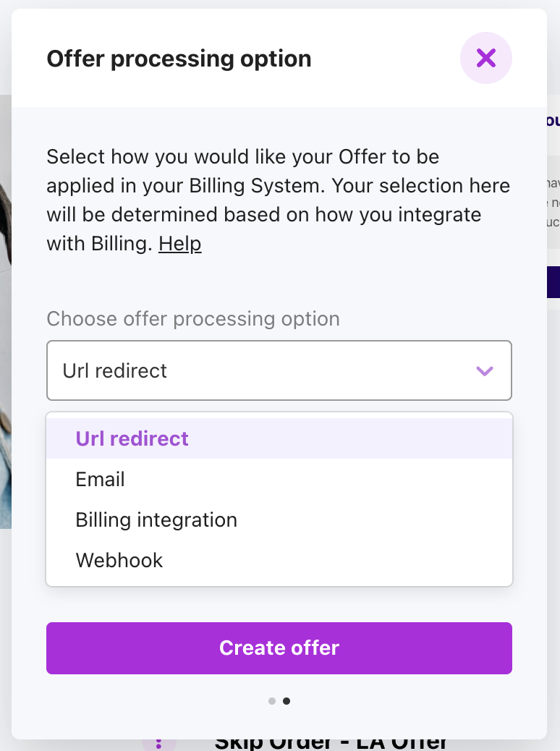Close the Offer processing option dialog
Screen dimensions: 560x751
[485, 58]
